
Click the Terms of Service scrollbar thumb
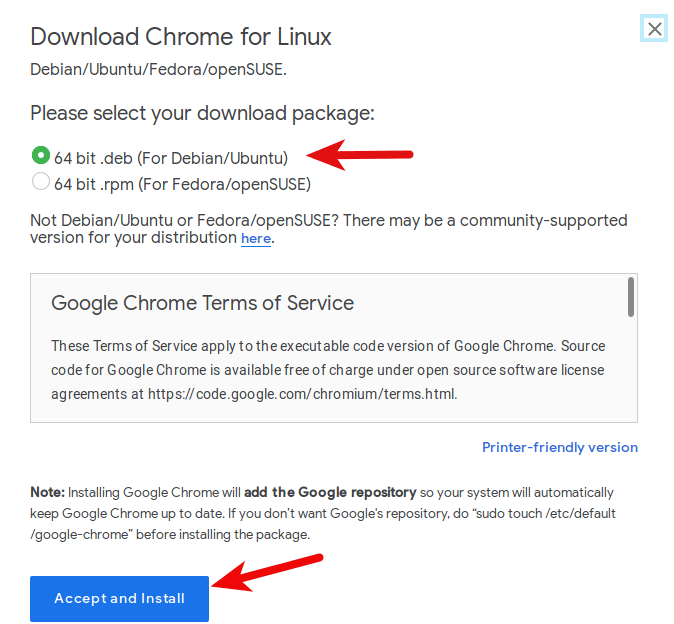click(x=631, y=297)
